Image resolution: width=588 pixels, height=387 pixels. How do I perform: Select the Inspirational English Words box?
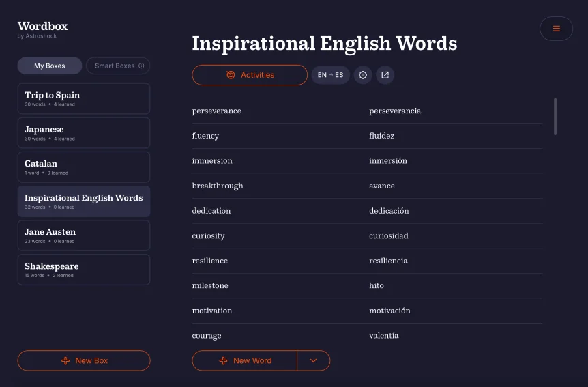click(x=84, y=201)
